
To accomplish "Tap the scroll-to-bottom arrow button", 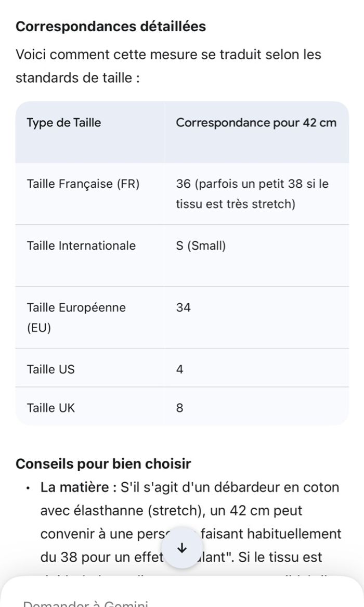I will [x=182, y=548].
